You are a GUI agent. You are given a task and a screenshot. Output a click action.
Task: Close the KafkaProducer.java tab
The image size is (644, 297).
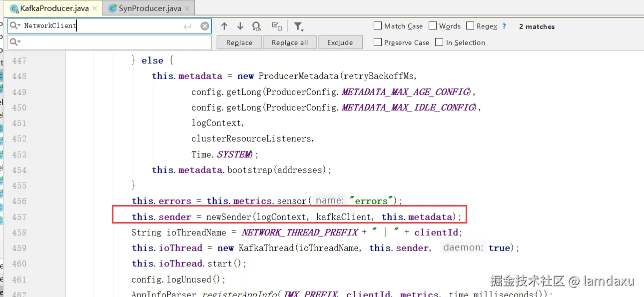click(95, 8)
